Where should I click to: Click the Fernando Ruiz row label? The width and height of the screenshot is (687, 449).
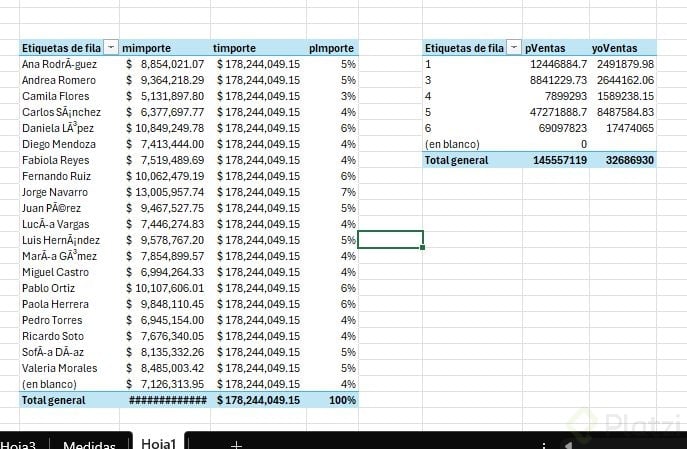[57, 176]
